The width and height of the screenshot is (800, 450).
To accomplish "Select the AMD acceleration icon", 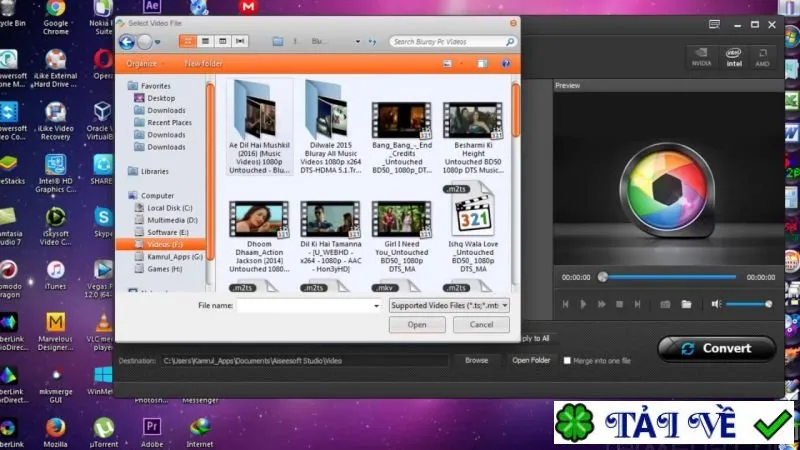I will 762,57.
